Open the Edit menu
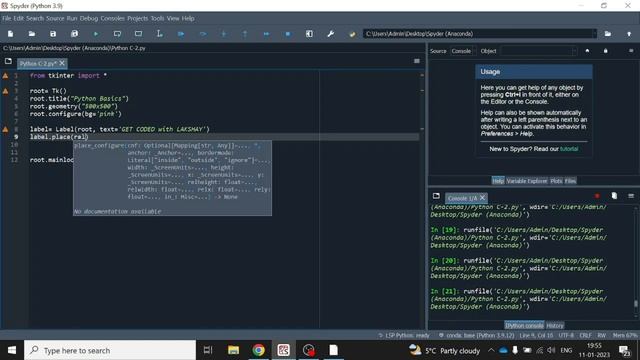Viewport: 640px width, 360px height. (x=19, y=18)
